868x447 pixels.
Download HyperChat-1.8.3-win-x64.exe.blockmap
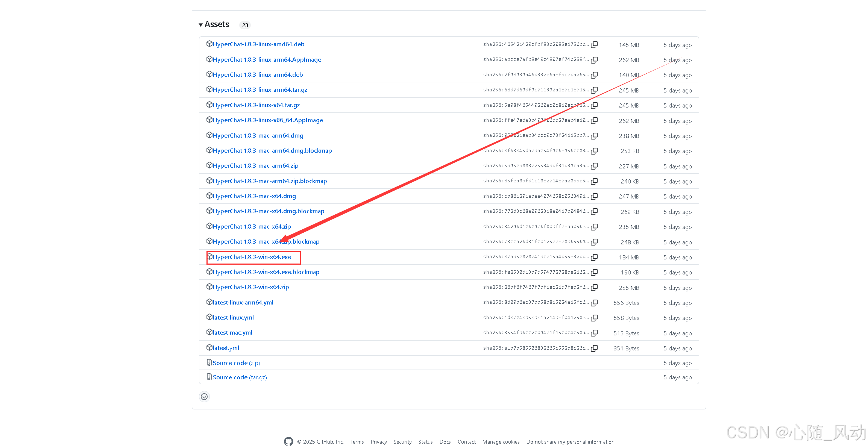click(266, 272)
